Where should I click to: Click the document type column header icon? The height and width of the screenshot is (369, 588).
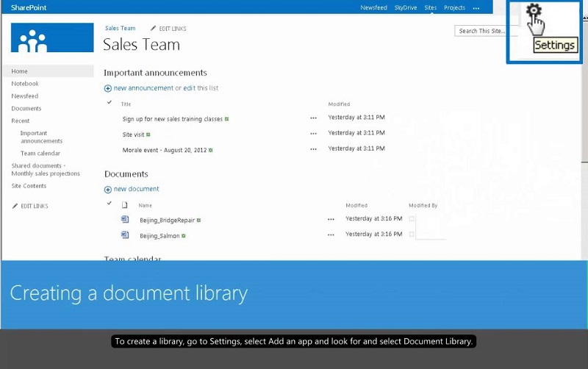pos(124,205)
